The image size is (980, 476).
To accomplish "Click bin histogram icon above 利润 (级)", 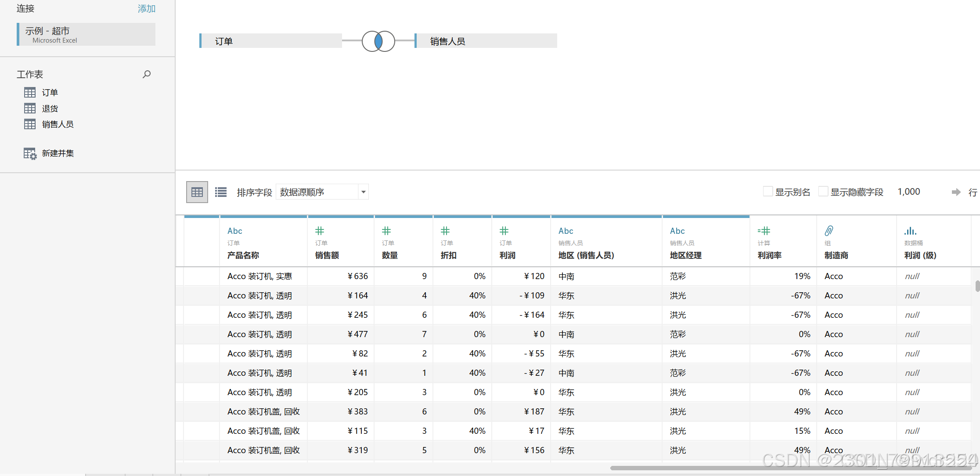I will [x=910, y=231].
